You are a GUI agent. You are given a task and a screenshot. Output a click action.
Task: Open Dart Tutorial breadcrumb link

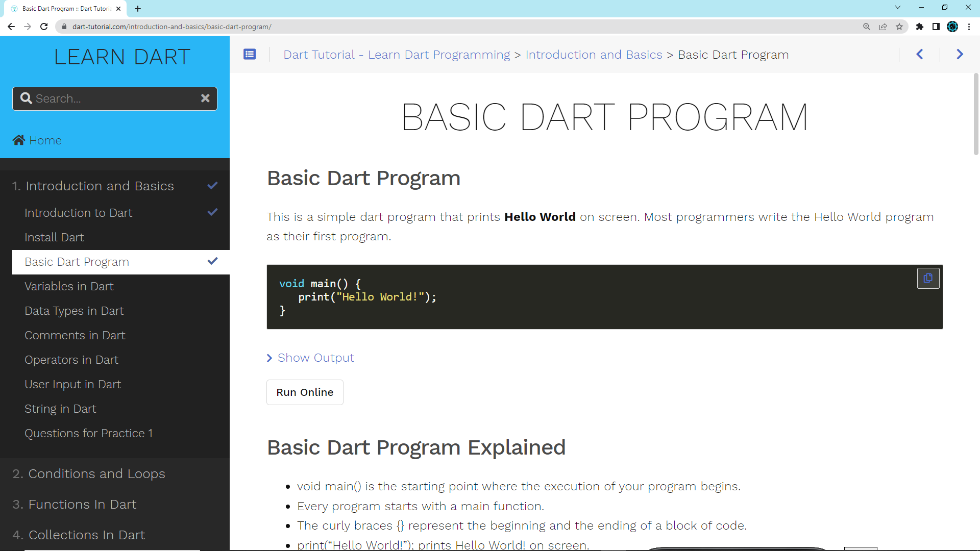pyautogui.click(x=397, y=55)
